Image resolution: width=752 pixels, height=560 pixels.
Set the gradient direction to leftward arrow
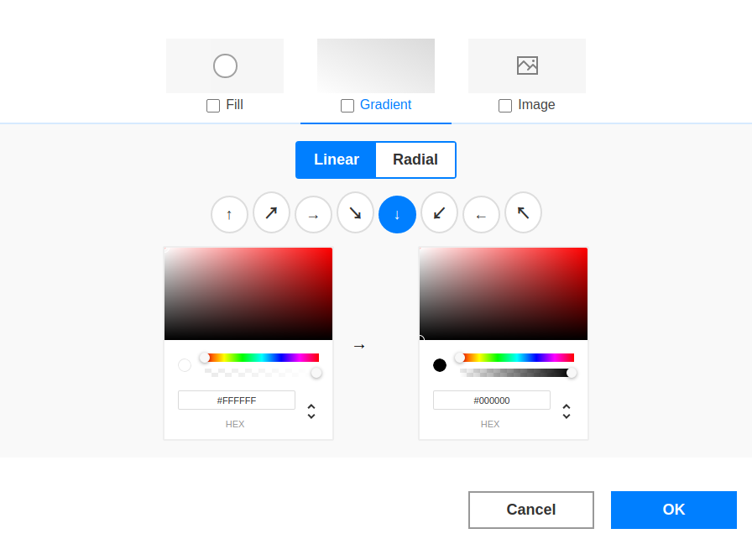click(x=481, y=214)
